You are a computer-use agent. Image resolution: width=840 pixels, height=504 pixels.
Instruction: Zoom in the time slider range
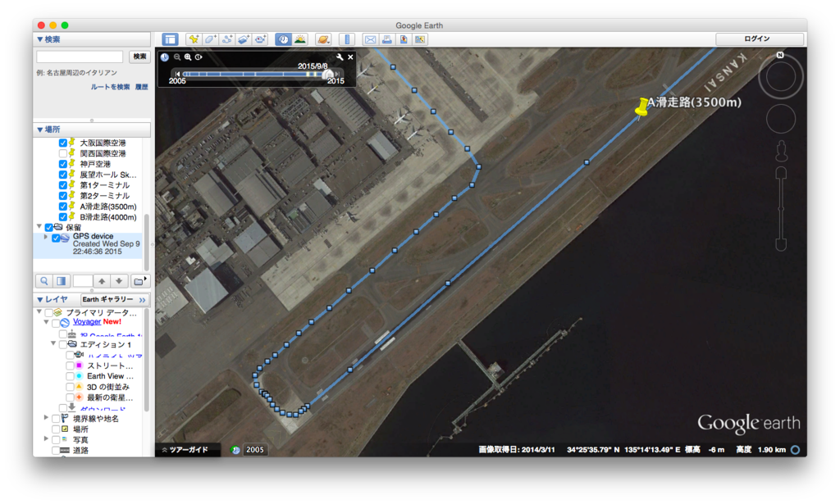188,57
